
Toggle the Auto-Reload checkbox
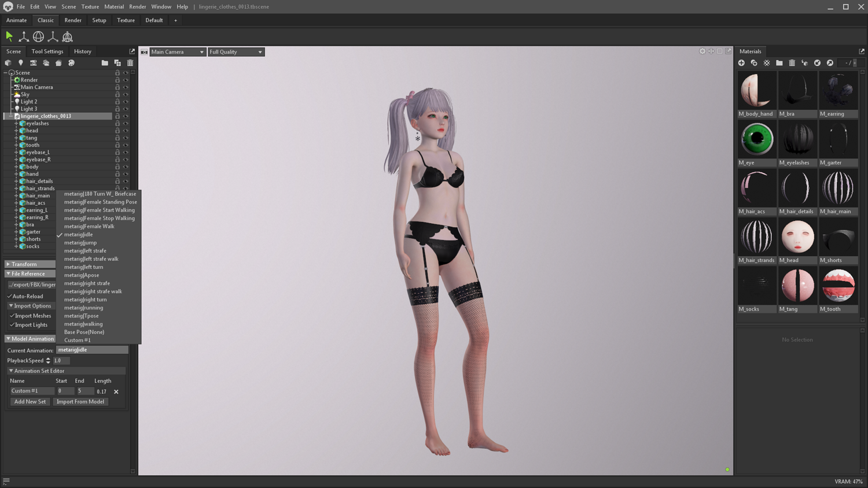coord(10,296)
